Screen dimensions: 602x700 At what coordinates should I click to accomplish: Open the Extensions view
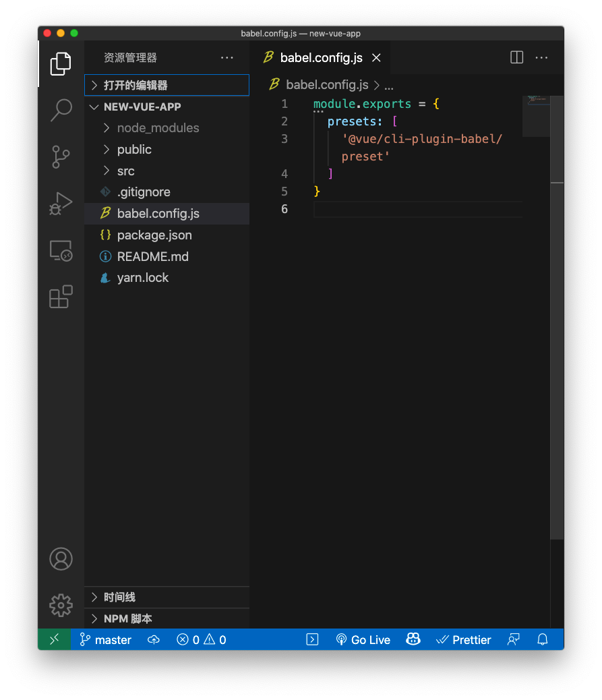coord(61,297)
